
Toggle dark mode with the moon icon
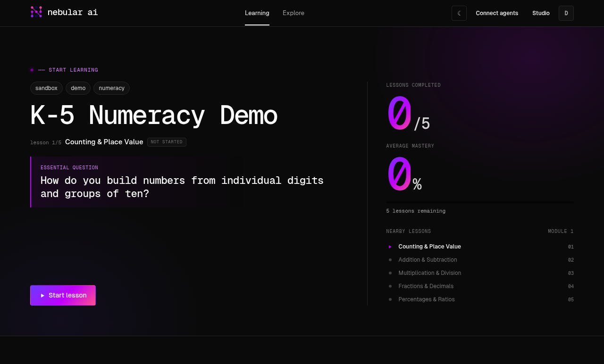click(x=459, y=13)
